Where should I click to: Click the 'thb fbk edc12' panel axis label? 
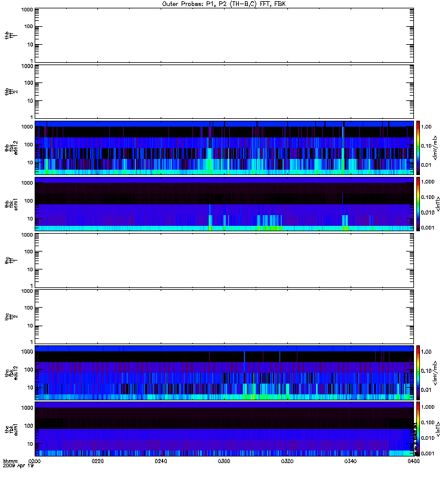(x=11, y=148)
